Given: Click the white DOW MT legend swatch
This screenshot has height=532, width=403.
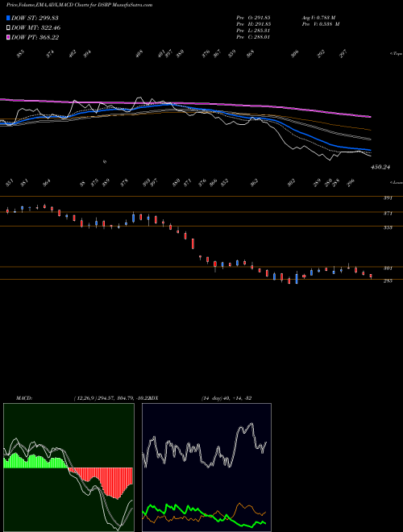Looking at the screenshot, I should click(9, 28).
